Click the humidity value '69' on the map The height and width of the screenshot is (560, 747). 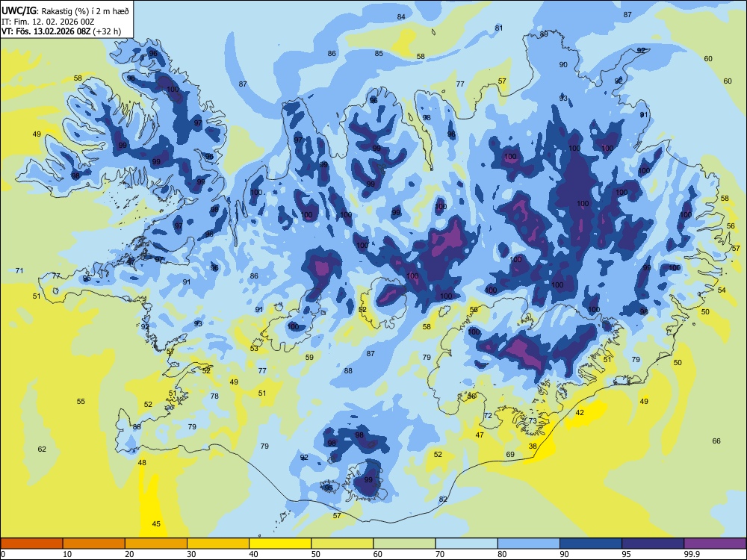(x=510, y=454)
